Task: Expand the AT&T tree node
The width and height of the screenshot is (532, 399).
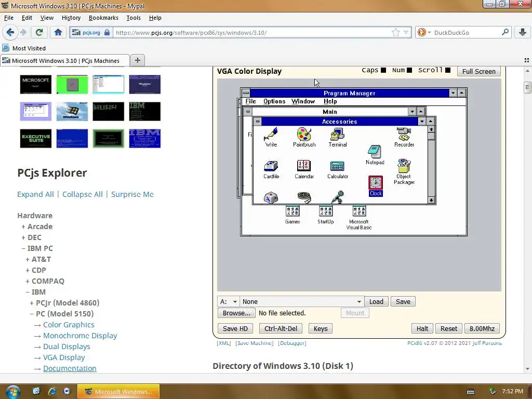Action: [38, 259]
